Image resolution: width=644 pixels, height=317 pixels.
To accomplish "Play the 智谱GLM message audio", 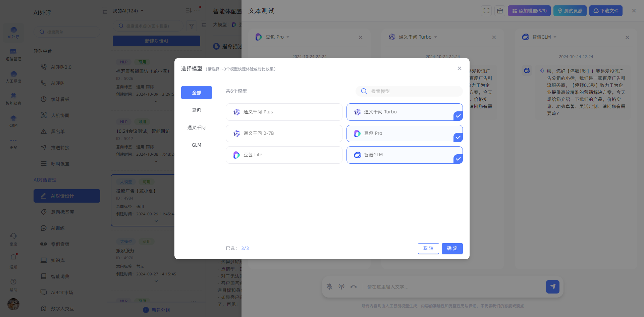I will coord(542,71).
